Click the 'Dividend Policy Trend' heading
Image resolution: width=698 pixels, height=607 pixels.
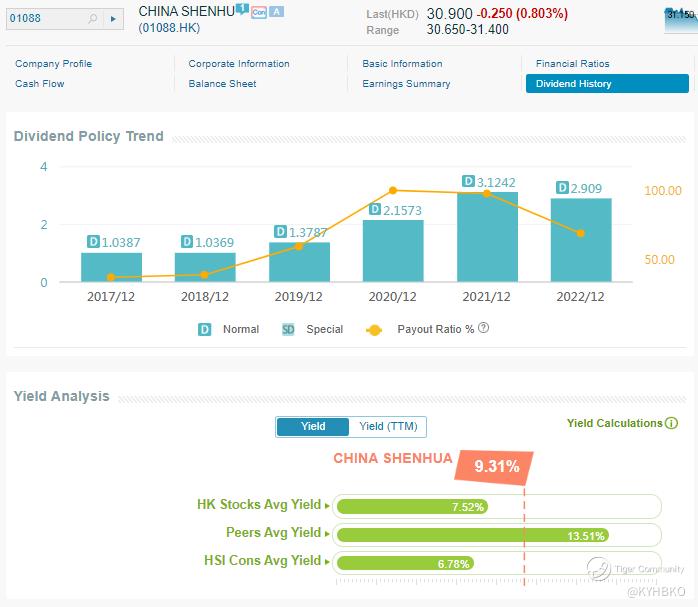(x=89, y=136)
